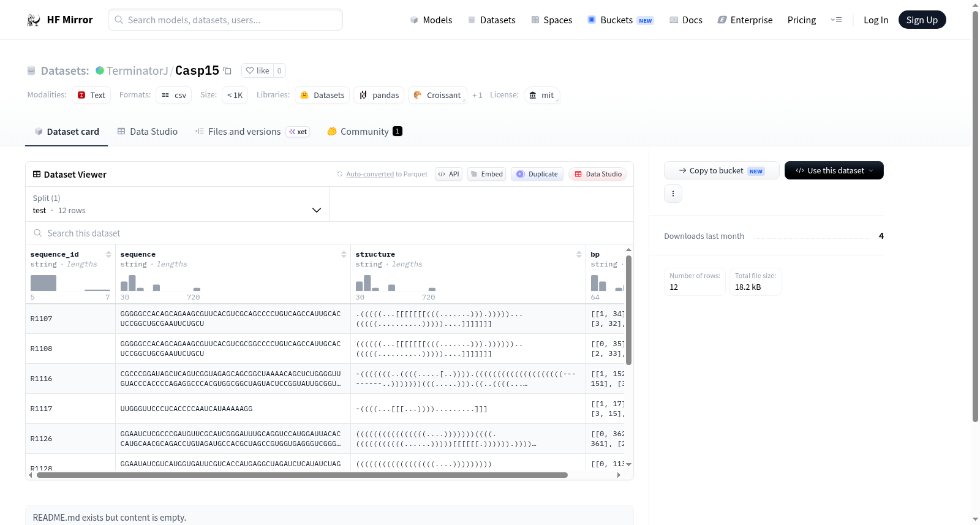
Task: Open the Docs nav link
Action: pos(686,20)
